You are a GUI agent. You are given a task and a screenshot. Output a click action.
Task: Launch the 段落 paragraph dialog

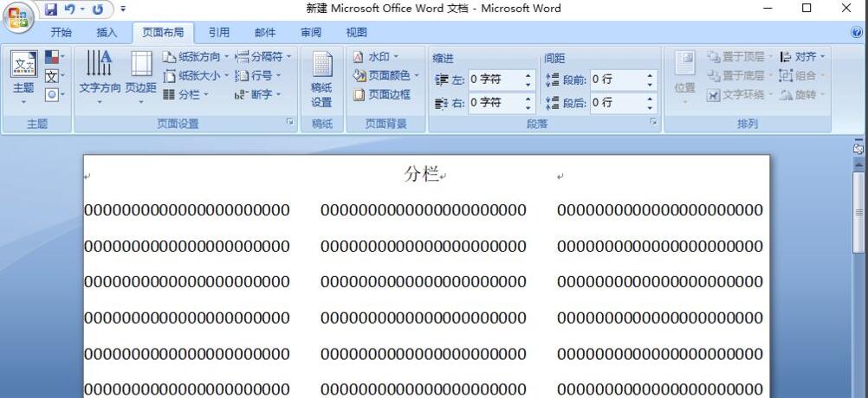pyautogui.click(x=654, y=122)
